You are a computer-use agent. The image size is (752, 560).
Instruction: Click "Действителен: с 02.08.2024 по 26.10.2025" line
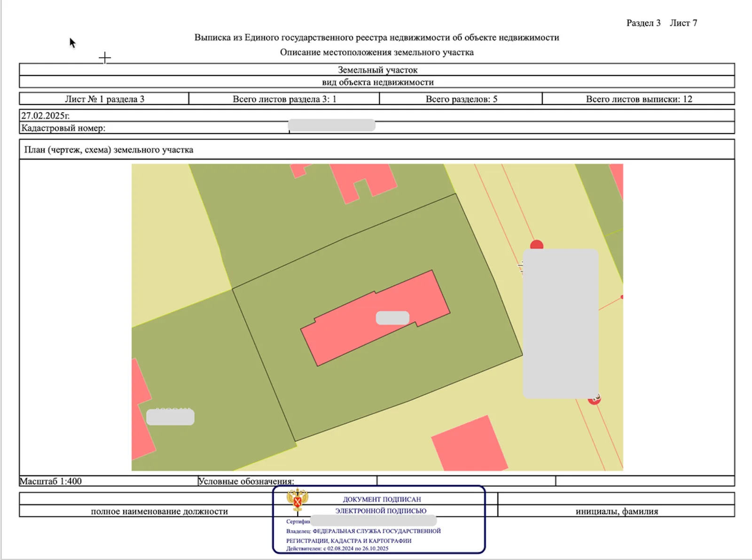(x=337, y=548)
